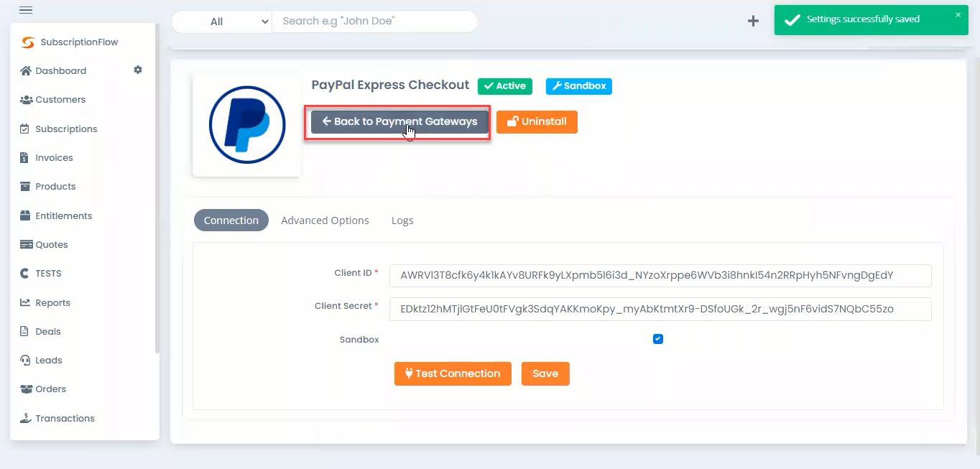
Task: Click the Test Connection button
Action: click(x=453, y=373)
